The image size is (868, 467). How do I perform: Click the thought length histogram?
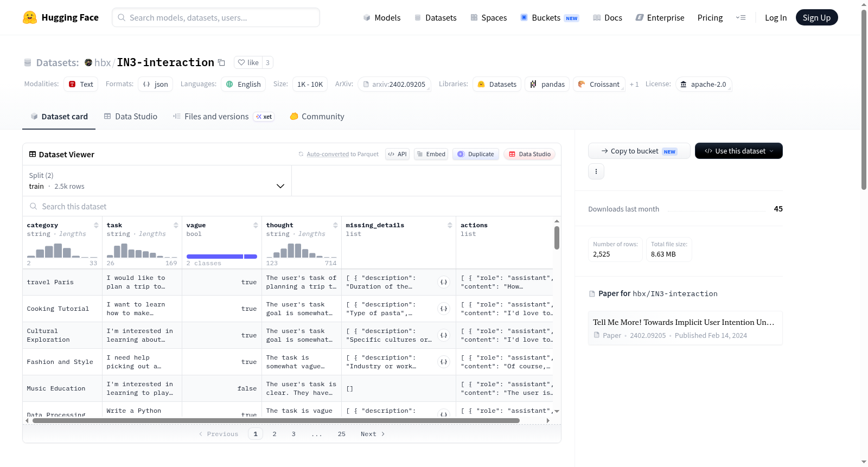pos(302,251)
